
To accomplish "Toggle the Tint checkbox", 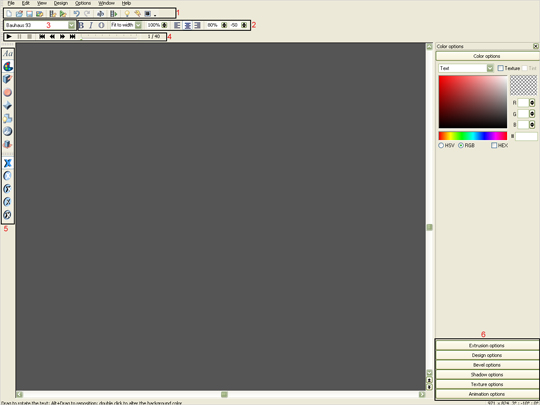I will 525,68.
